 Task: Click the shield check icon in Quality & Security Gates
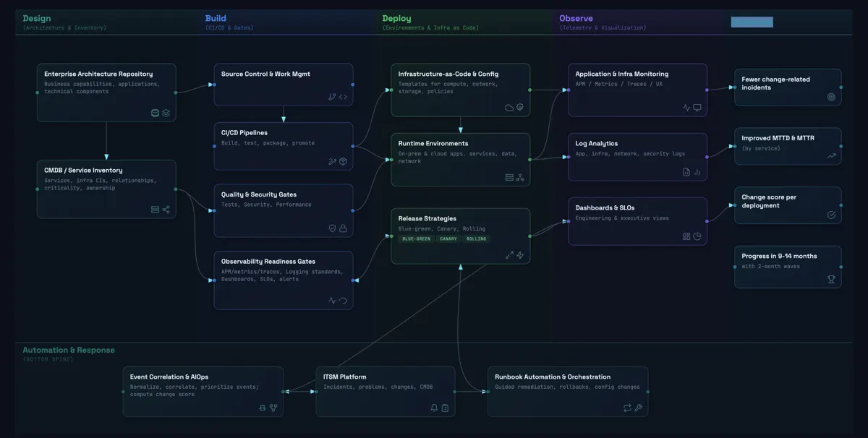pyautogui.click(x=332, y=228)
